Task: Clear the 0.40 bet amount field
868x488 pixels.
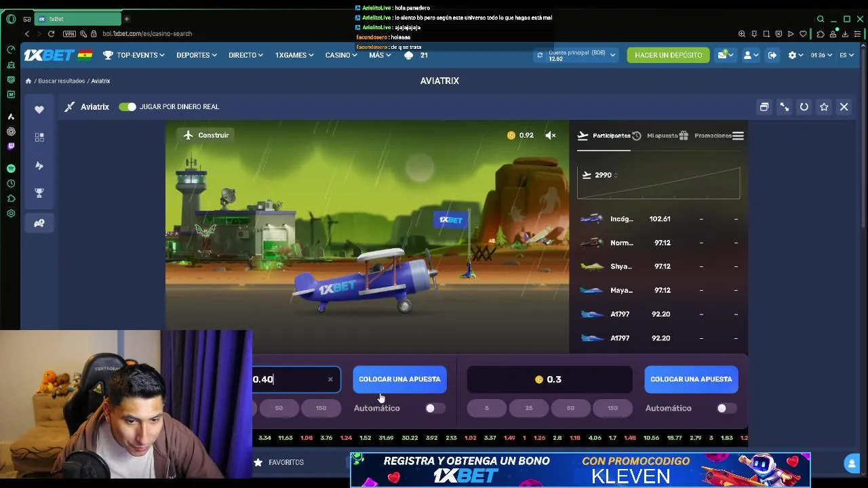Action: [330, 380]
